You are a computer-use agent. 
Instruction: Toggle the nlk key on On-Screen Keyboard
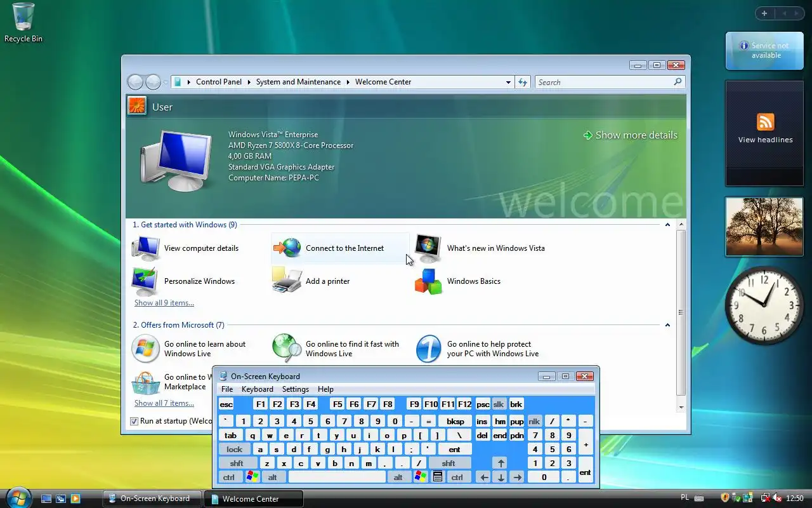tap(534, 421)
